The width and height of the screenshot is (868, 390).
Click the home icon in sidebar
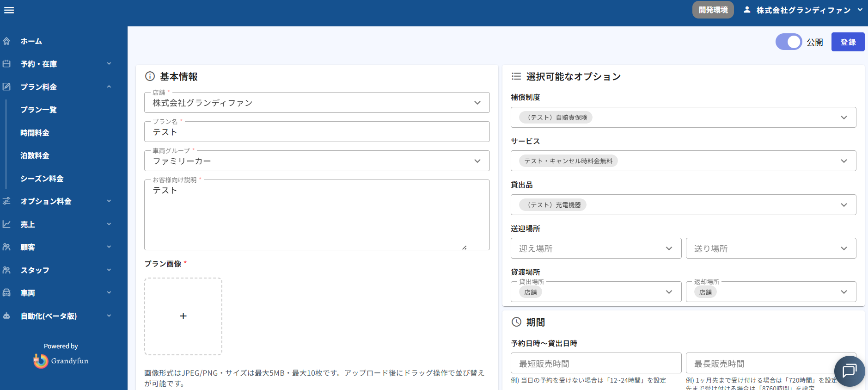coord(6,41)
